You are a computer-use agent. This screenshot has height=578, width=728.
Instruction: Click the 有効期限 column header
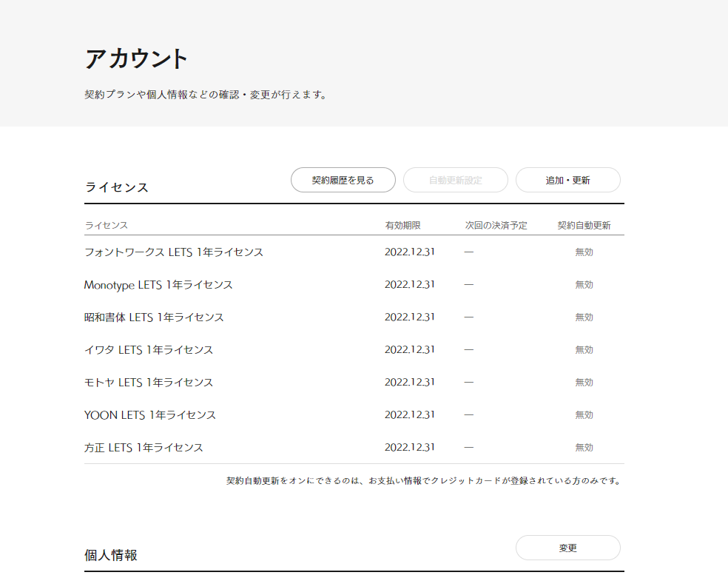click(x=402, y=225)
